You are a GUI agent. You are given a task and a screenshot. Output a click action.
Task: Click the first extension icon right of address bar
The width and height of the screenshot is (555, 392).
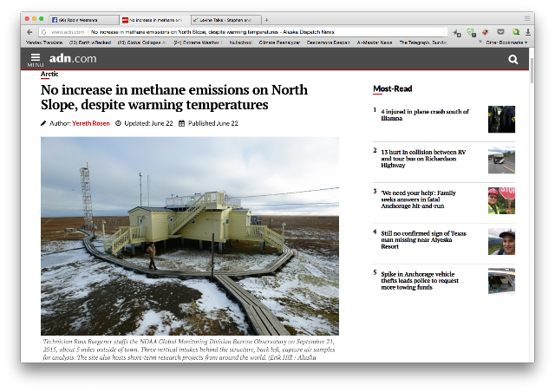click(457, 33)
